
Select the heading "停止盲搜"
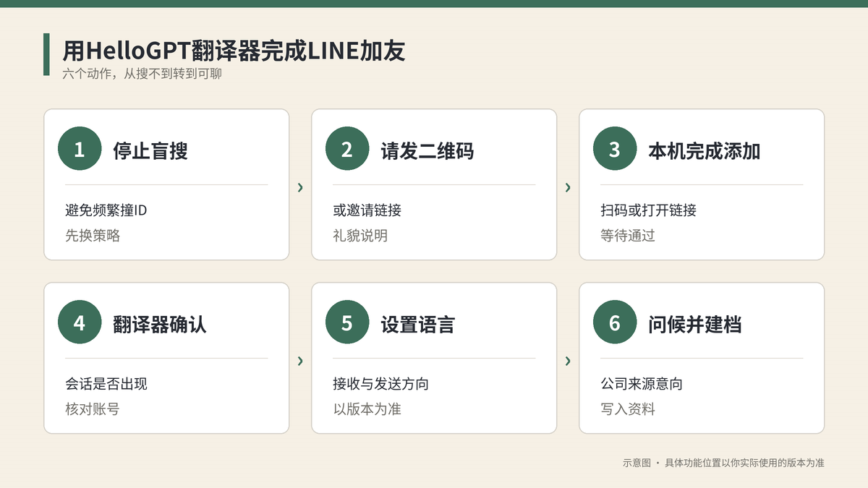[150, 150]
